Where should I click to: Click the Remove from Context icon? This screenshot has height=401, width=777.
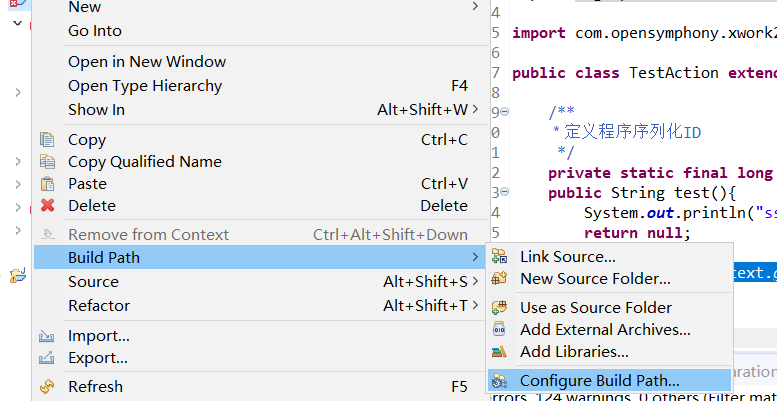coord(47,234)
